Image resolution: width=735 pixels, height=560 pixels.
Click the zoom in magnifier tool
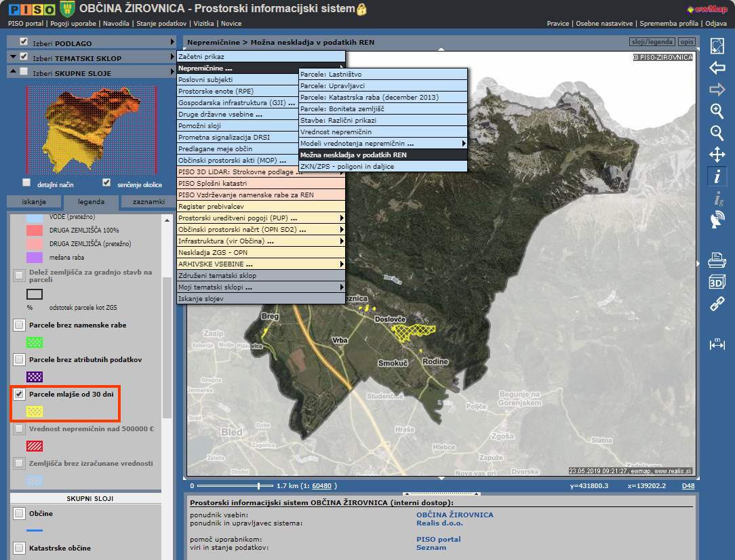point(717,111)
